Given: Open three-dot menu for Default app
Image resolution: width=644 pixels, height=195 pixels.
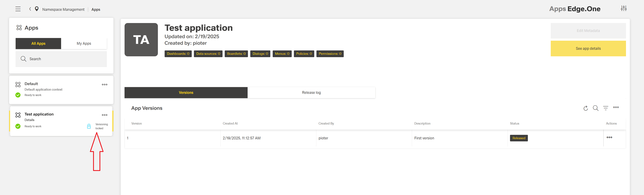Looking at the screenshot, I should click(104, 84).
